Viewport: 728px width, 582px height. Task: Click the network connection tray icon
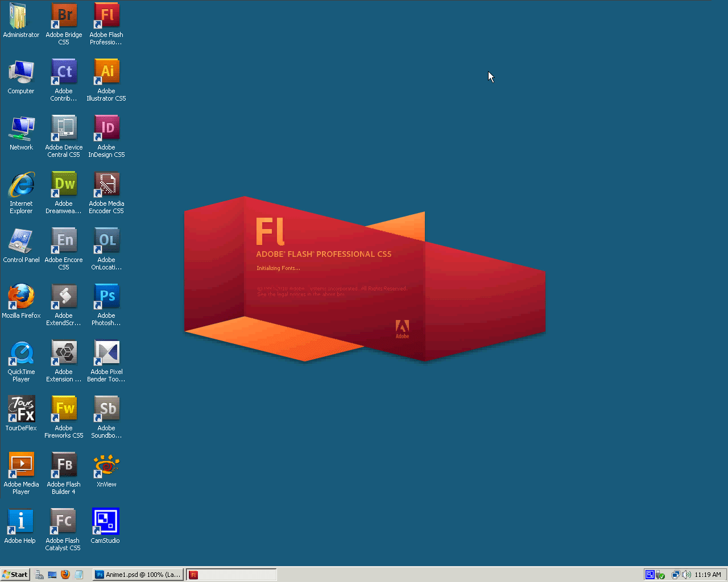[676, 575]
